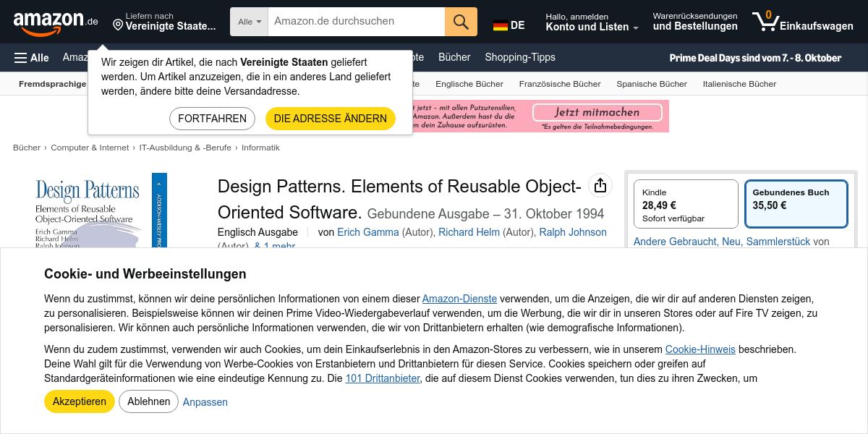The width and height of the screenshot is (868, 434).
Task: Select the Gebundenes Buch format option
Action: click(x=796, y=204)
